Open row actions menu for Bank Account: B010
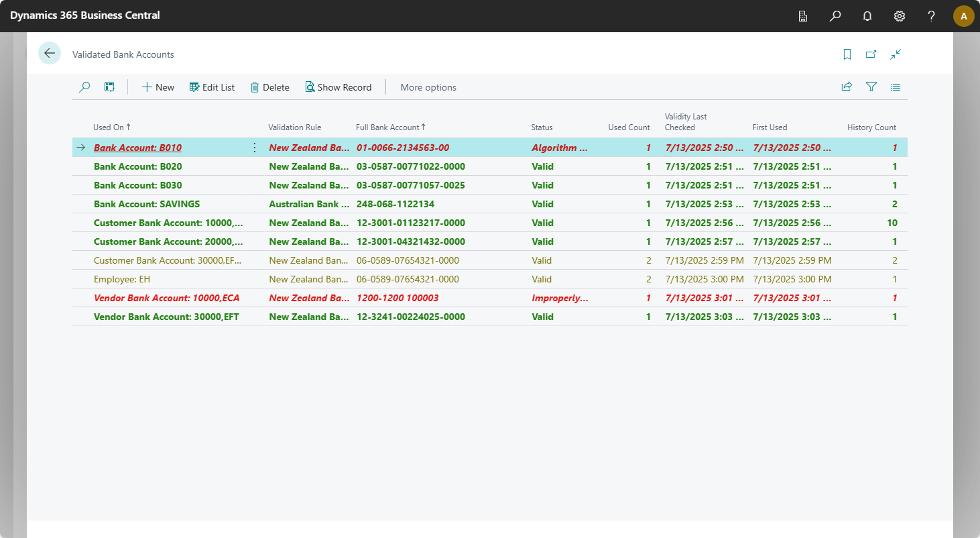980x538 pixels. [x=254, y=148]
